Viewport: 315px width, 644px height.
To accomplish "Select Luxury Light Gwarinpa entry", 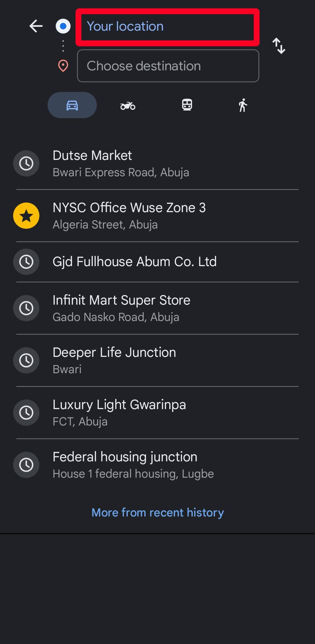I will tap(157, 413).
